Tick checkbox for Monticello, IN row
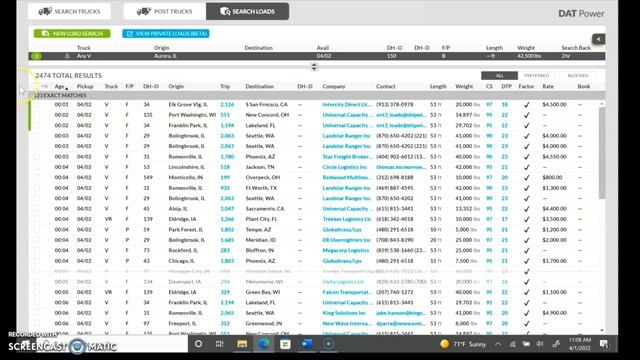 (37, 178)
